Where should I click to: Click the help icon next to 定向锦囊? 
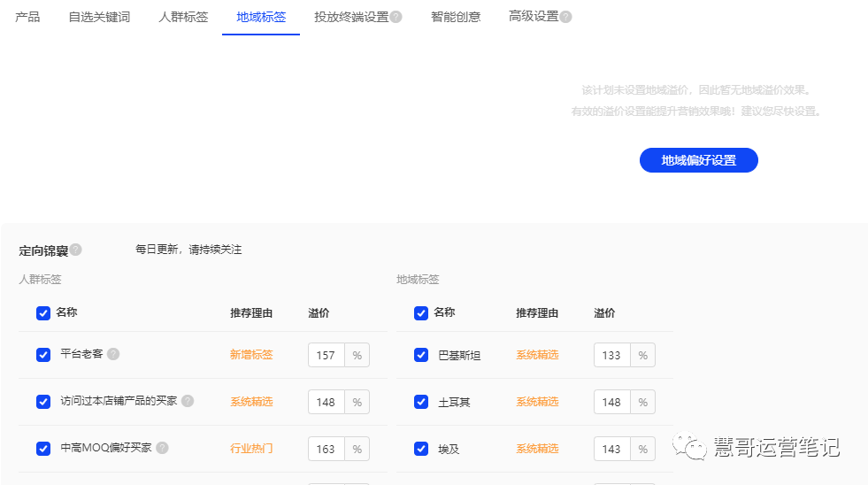coord(76,250)
